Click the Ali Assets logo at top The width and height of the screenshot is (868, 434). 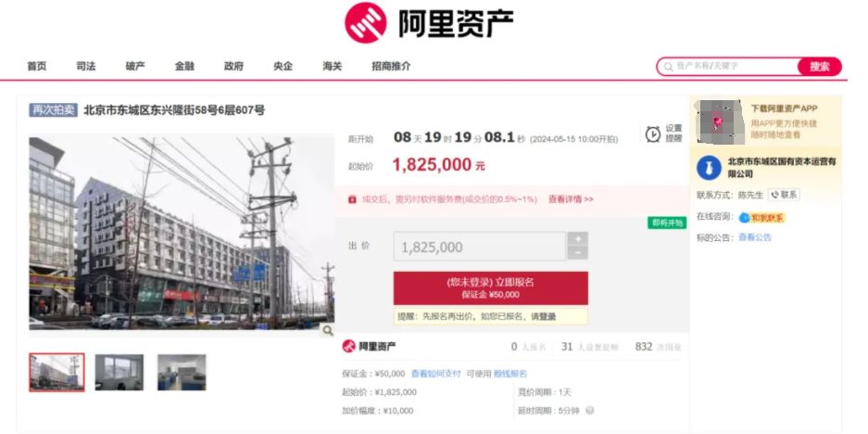coord(429,23)
